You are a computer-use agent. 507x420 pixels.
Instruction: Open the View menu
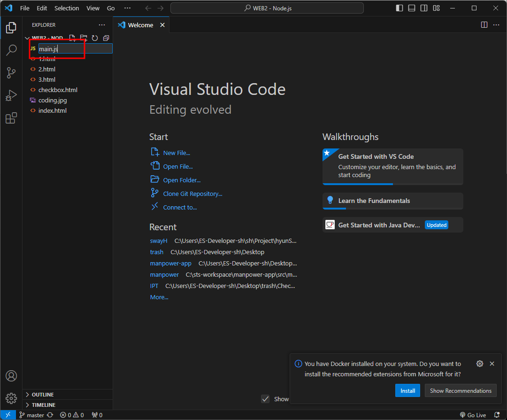[x=93, y=8]
